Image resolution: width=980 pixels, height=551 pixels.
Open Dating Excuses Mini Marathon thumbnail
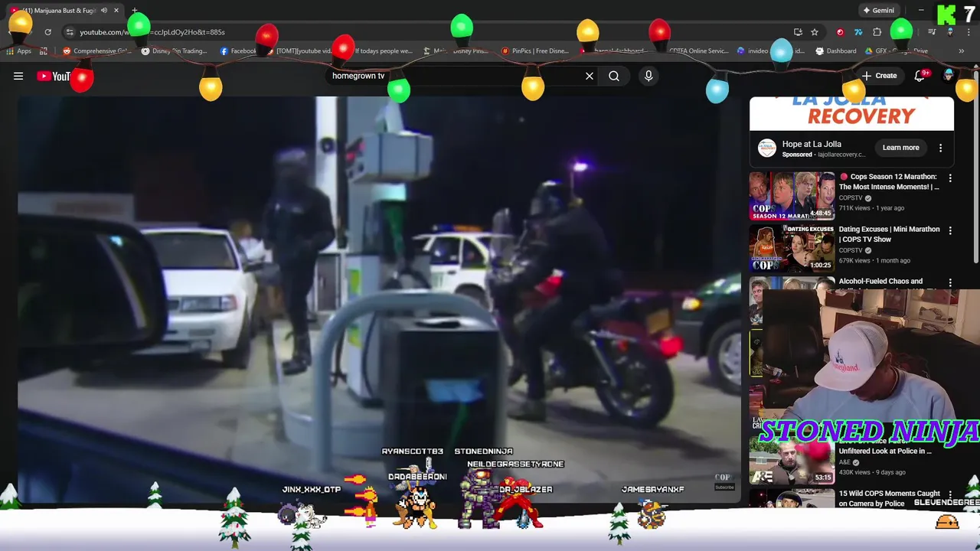(792, 248)
